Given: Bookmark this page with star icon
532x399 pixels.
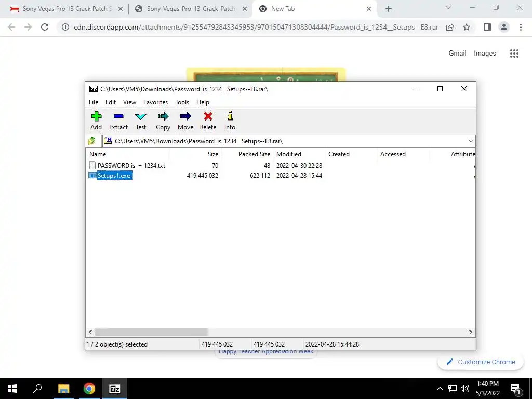Looking at the screenshot, I should point(467,27).
